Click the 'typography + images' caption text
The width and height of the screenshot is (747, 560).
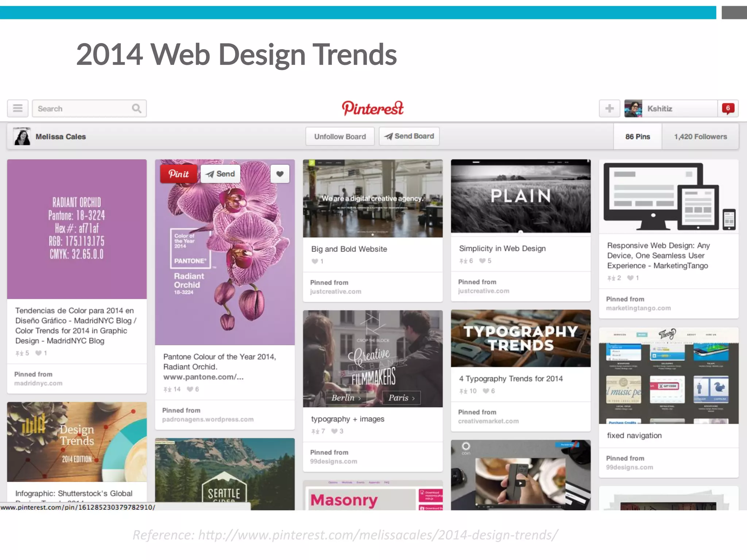pos(348,419)
